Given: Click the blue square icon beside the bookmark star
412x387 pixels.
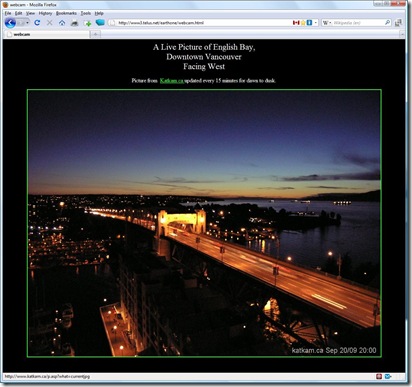Looking at the screenshot, I should coord(309,23).
